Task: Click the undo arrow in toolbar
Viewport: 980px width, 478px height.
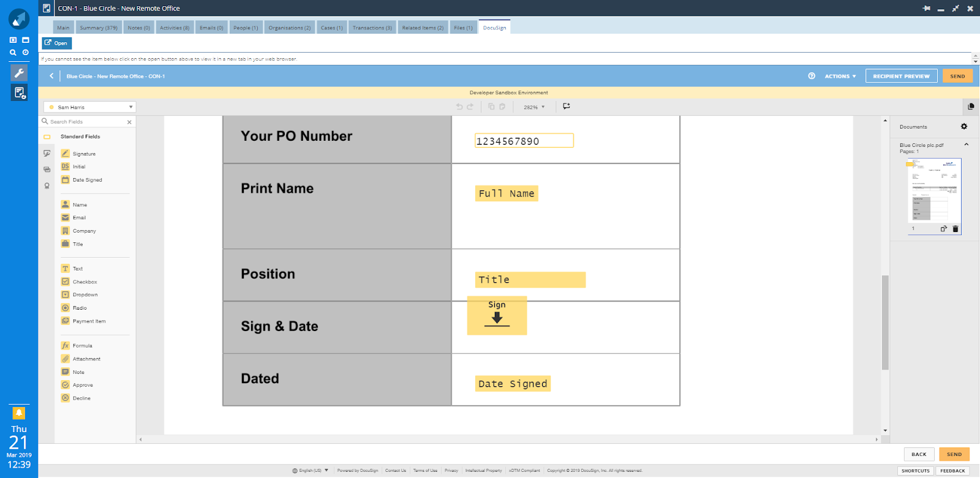Action: 459,106
